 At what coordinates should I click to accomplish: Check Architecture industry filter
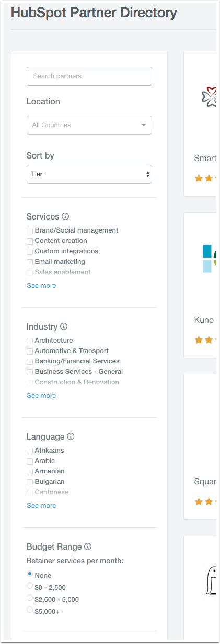click(30, 341)
